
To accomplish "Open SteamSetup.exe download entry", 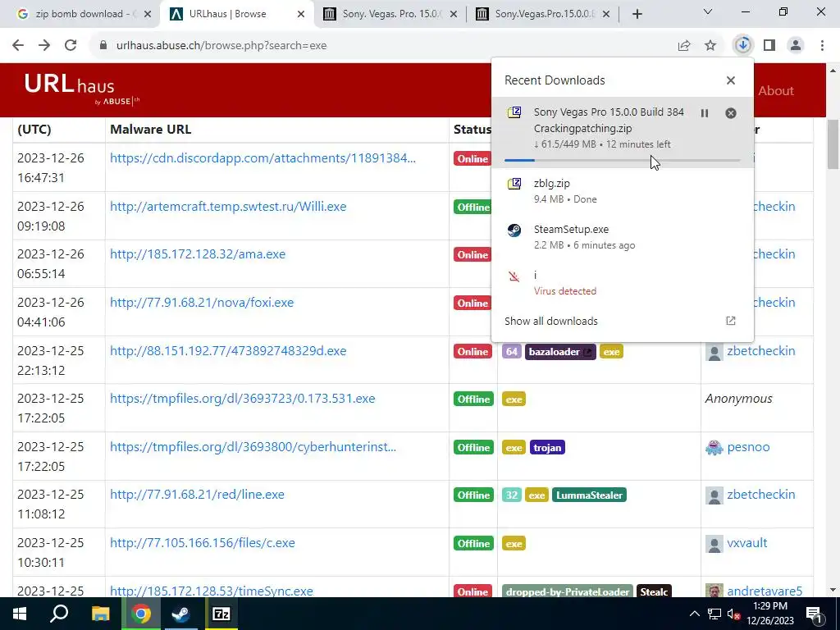I will coord(622,237).
